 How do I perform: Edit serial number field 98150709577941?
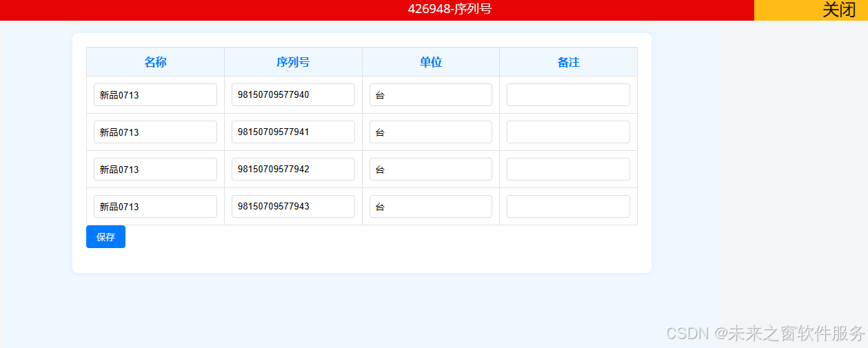point(293,132)
